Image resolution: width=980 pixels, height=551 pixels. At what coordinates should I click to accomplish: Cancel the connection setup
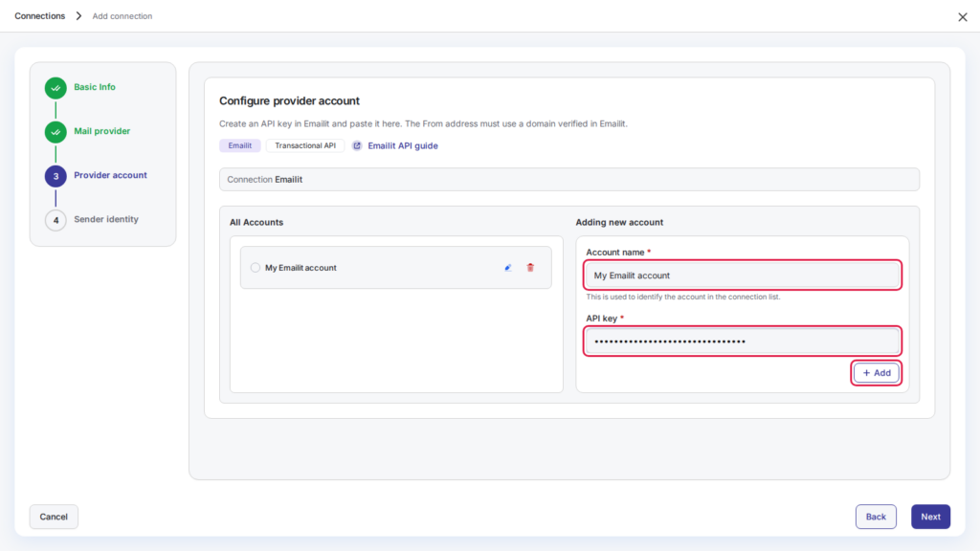[54, 517]
